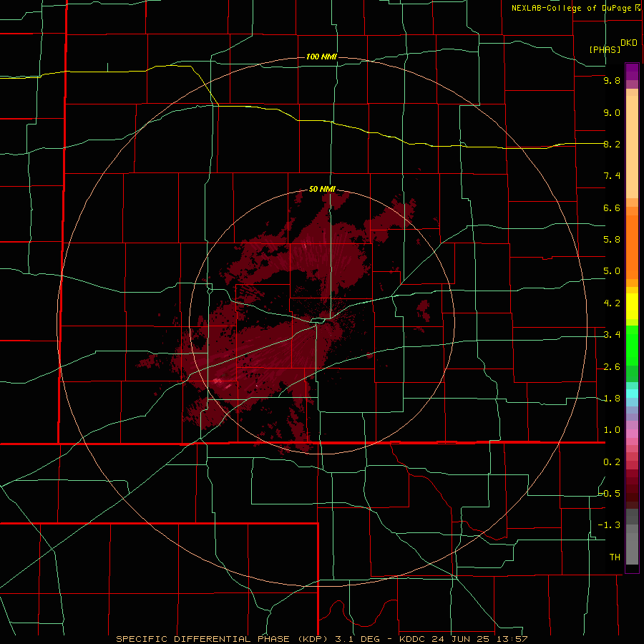Click the NEXLAB-College of DuPage label

click(571, 8)
